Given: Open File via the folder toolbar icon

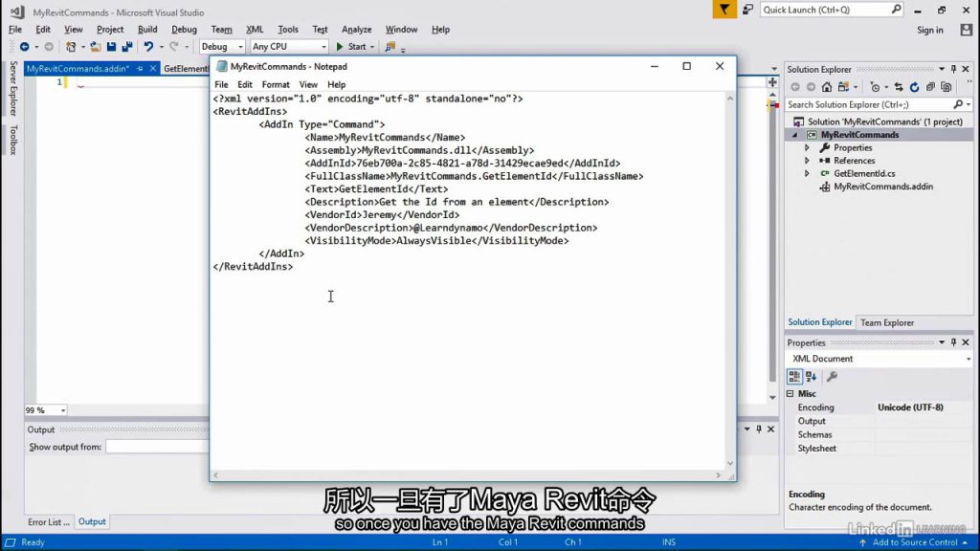Looking at the screenshot, I should click(95, 47).
